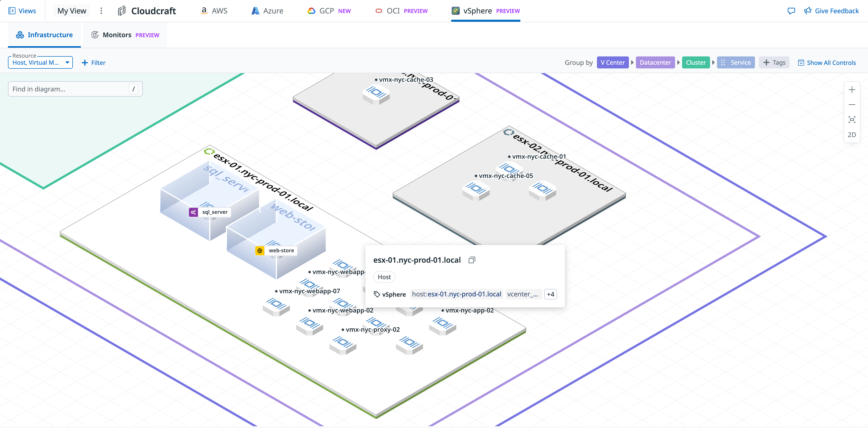This screenshot has height=428, width=868.
Task: Click the yellow web-store globe icon
Action: point(260,251)
